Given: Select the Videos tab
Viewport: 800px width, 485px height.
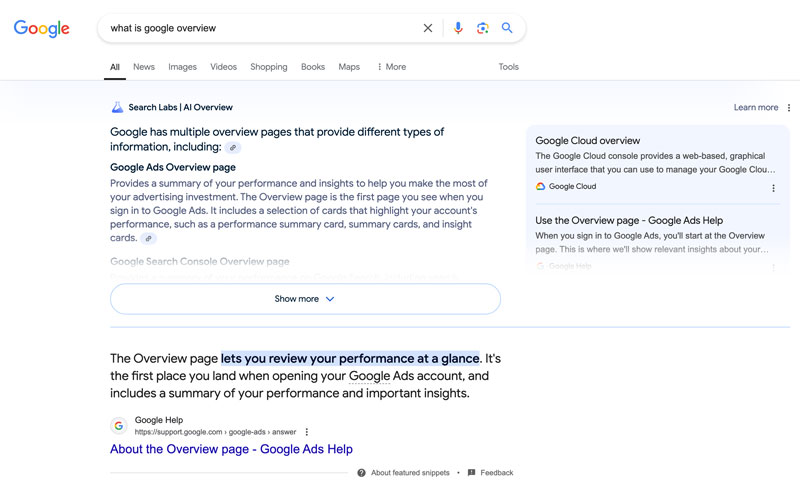Looking at the screenshot, I should click(x=223, y=67).
